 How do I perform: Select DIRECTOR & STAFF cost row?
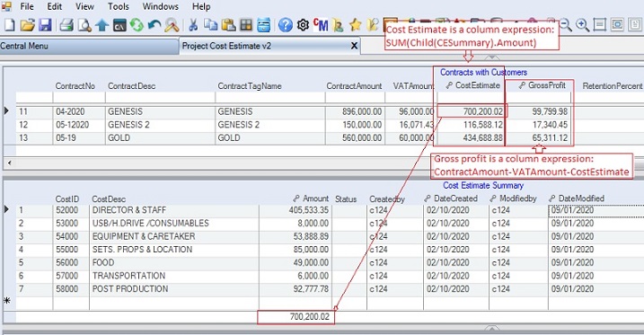329,210
